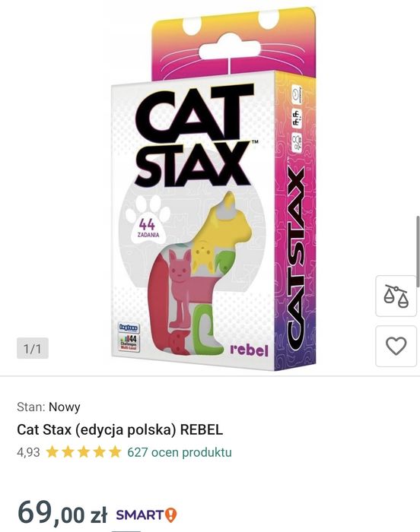
Task: Click the 4,93 rating score
Action: point(28,452)
